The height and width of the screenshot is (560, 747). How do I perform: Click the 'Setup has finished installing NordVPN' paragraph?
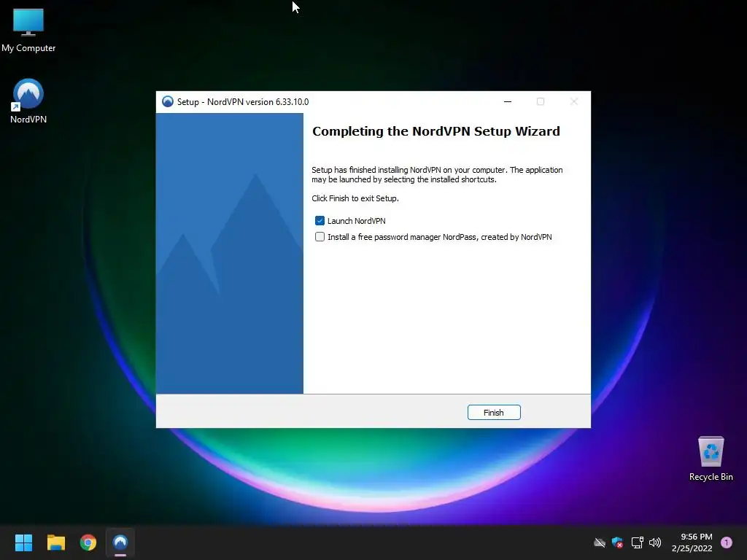tap(437, 175)
